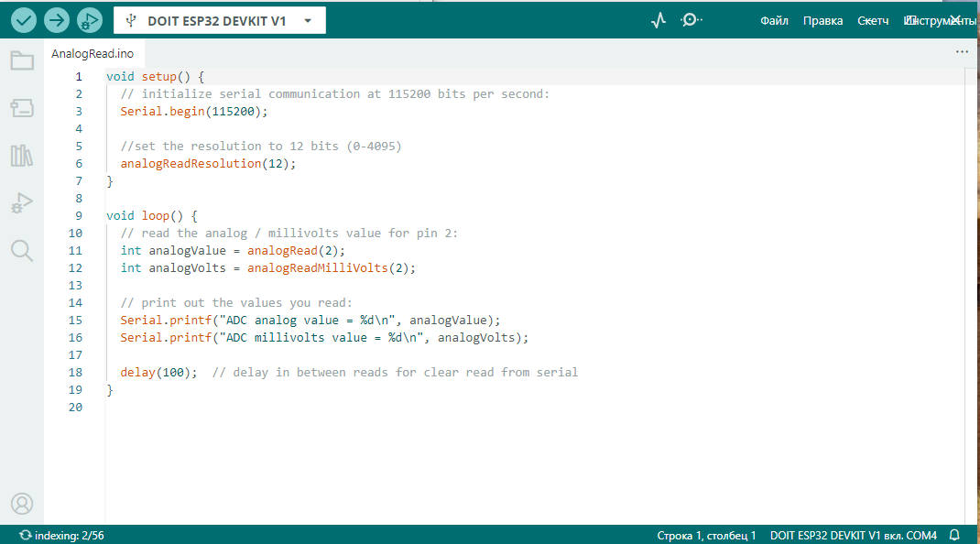Click the board and COM4 port status
Viewport: 980px width, 544px height.
click(853, 535)
